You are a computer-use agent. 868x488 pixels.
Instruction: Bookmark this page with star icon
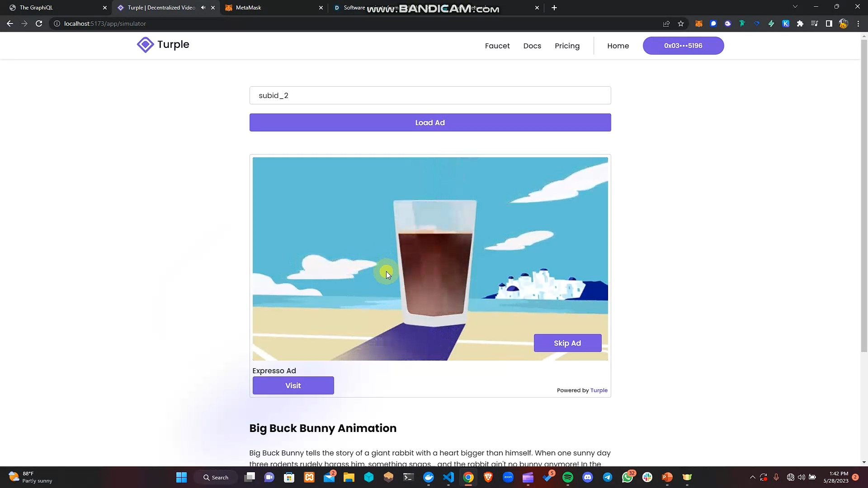[x=681, y=23]
